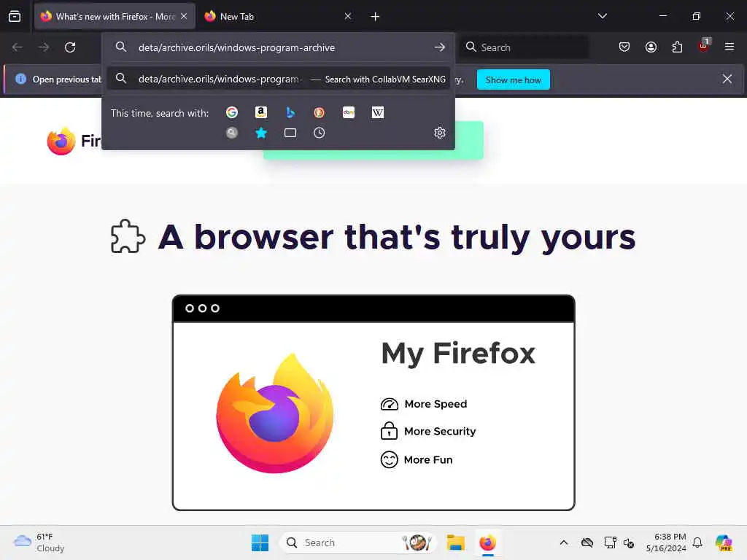Click the My Firefox heading

[x=458, y=354]
